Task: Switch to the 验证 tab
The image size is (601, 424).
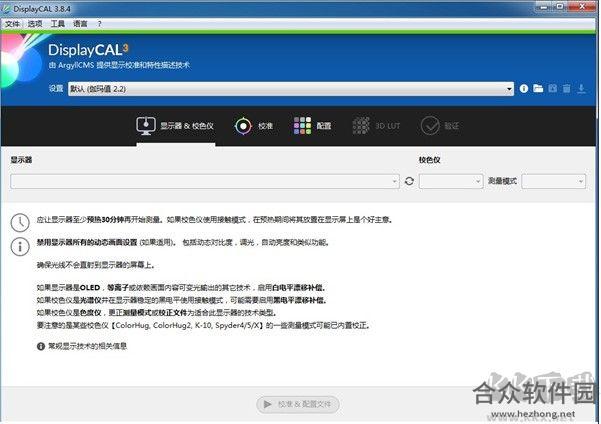Action: click(440, 126)
